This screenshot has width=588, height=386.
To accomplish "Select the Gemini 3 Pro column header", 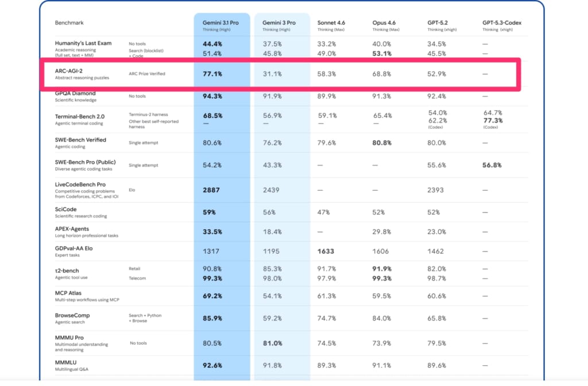I will pos(279,23).
